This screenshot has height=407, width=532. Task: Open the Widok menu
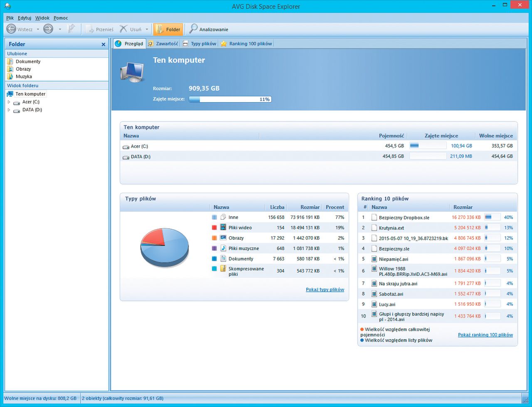(42, 18)
